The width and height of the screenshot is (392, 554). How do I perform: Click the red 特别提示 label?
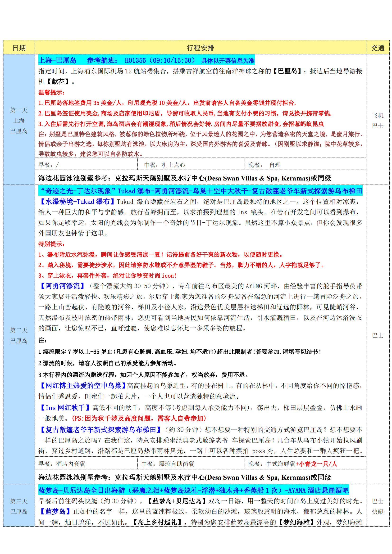click(51, 244)
